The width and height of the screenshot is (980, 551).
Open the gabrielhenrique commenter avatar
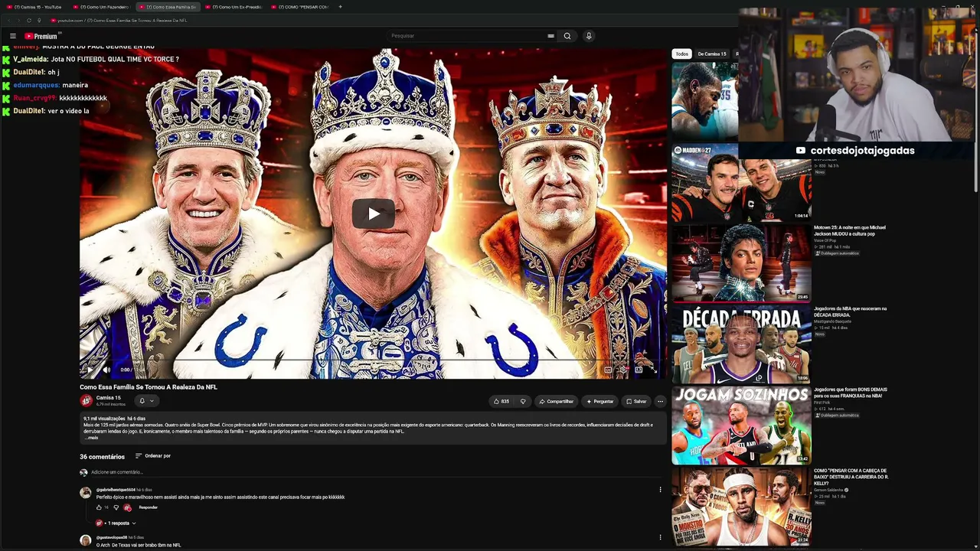click(x=86, y=493)
